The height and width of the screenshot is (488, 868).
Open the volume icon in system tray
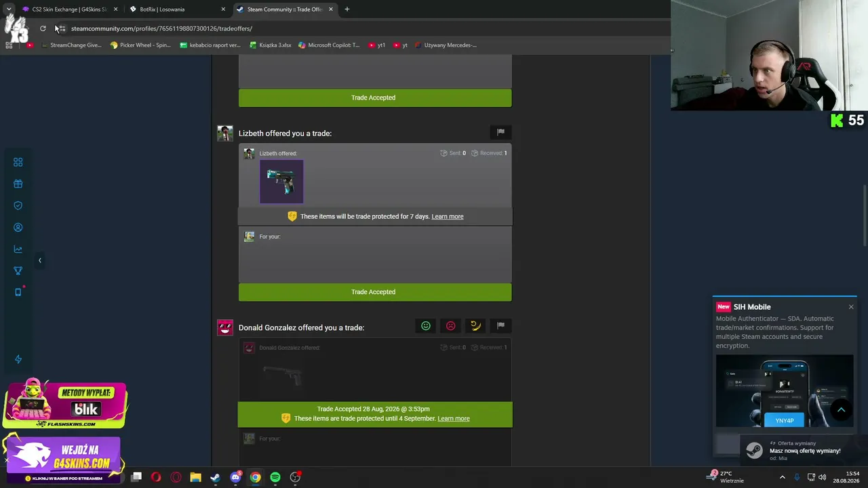[823, 477]
